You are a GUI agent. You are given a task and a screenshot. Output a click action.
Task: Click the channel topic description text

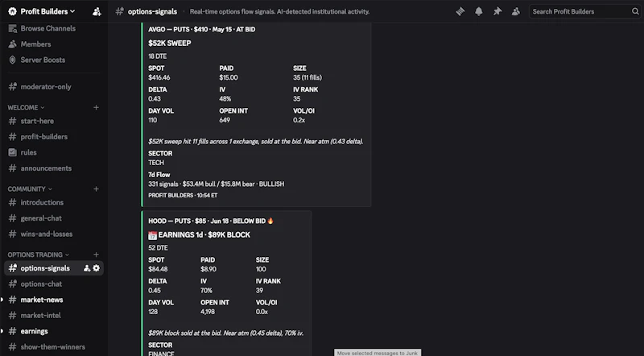coord(279,11)
